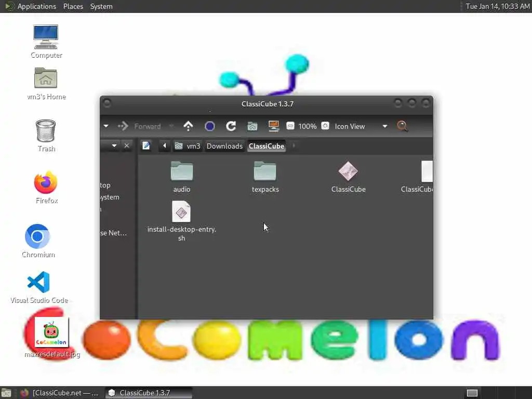Open the side pane type dropdown
This screenshot has width=532, height=399.
114,145
